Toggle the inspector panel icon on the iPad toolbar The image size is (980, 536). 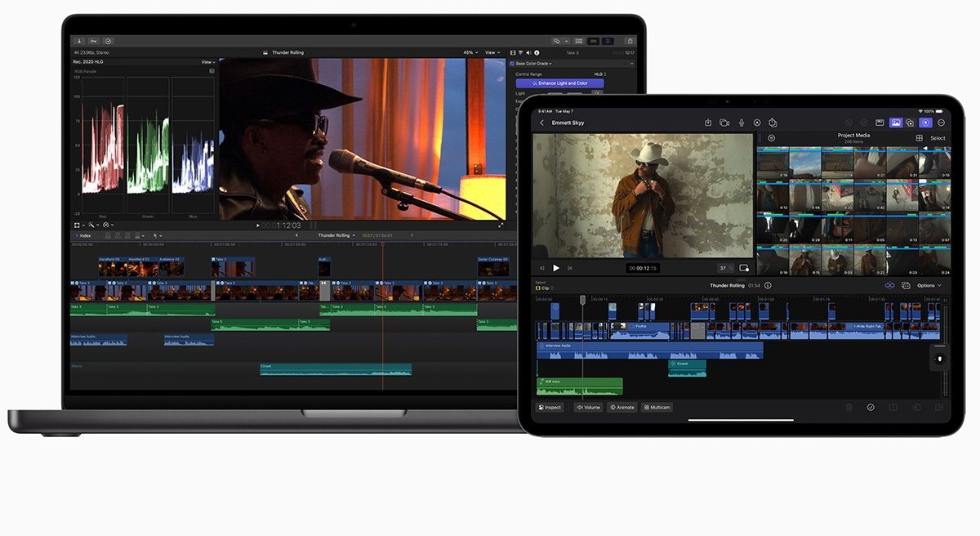pyautogui.click(x=926, y=123)
